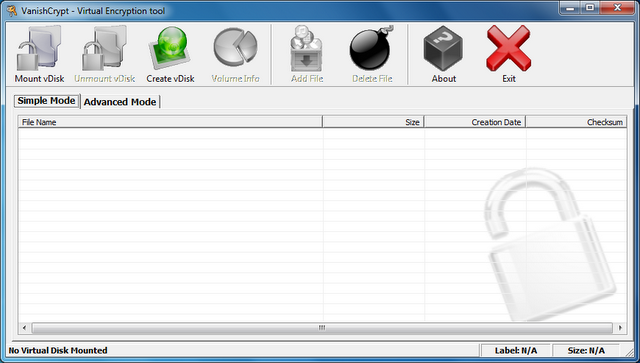The height and width of the screenshot is (363, 640).
Task: Switch to the Advanced Mode tab
Action: click(x=120, y=102)
